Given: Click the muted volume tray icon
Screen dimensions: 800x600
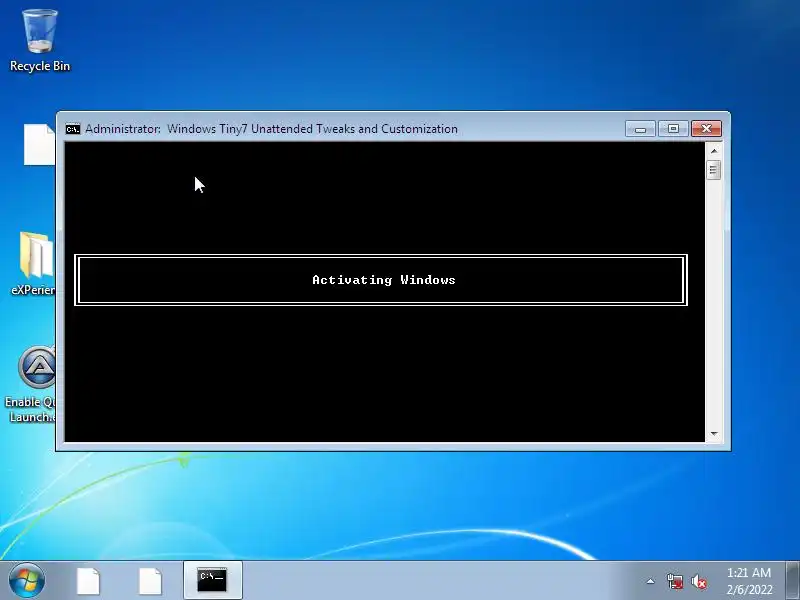Looking at the screenshot, I should click(699, 581).
